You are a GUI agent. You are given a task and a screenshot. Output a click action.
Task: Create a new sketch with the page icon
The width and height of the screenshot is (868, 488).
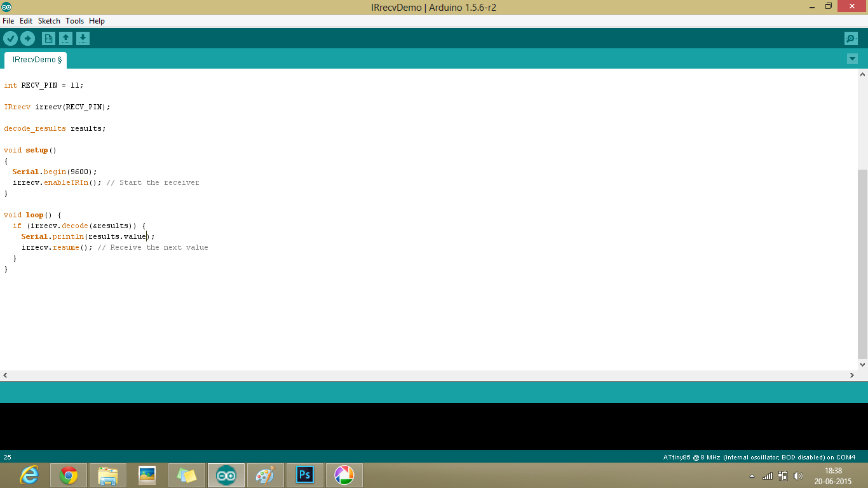coord(48,39)
